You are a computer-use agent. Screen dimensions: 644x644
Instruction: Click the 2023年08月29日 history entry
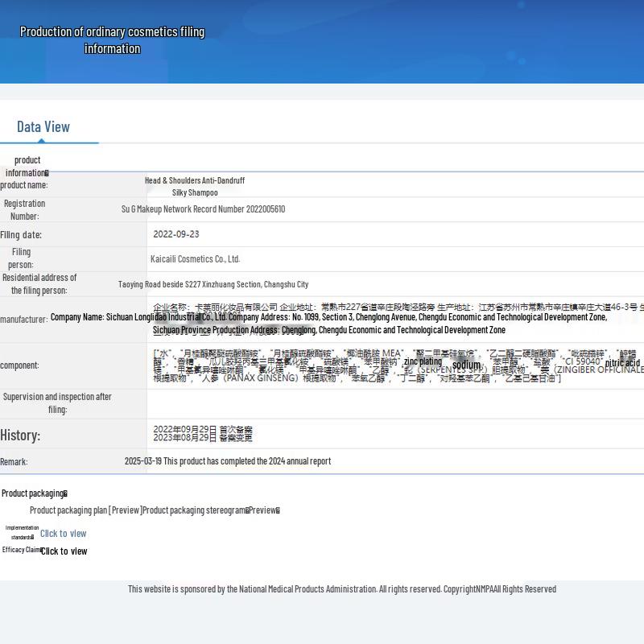202,438
